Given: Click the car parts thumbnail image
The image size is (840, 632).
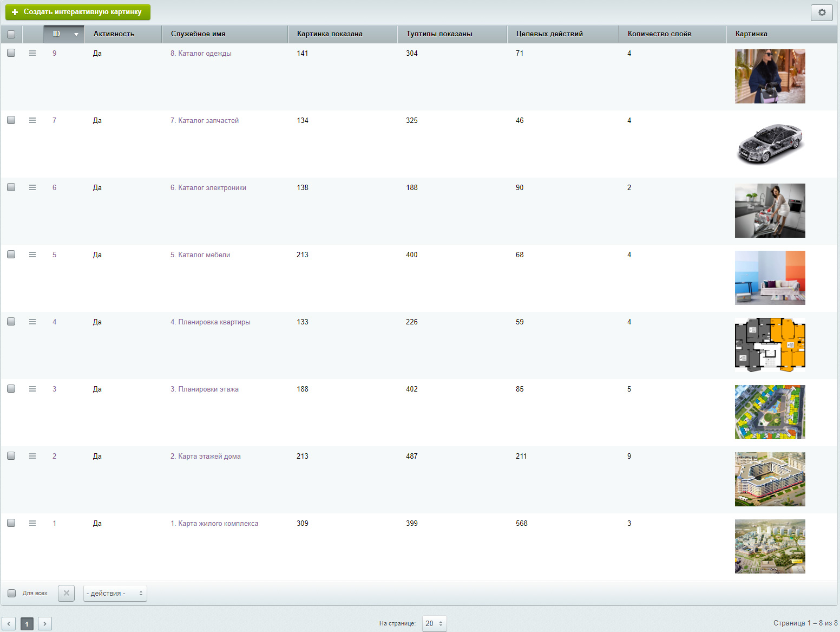Looking at the screenshot, I should tap(770, 144).
